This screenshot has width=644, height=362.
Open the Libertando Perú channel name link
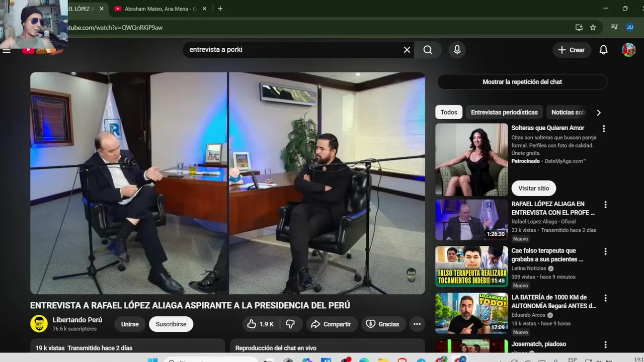click(x=77, y=320)
